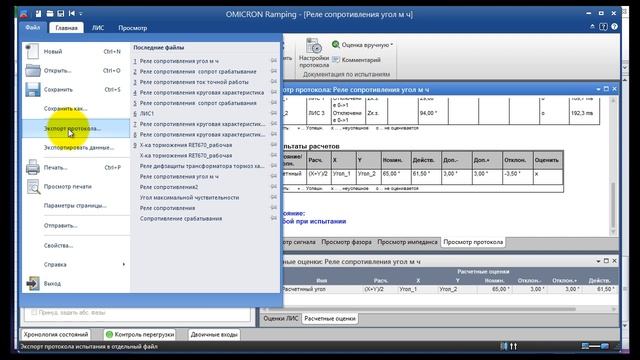Click the Оценка вручную magnifier icon

tap(336, 44)
